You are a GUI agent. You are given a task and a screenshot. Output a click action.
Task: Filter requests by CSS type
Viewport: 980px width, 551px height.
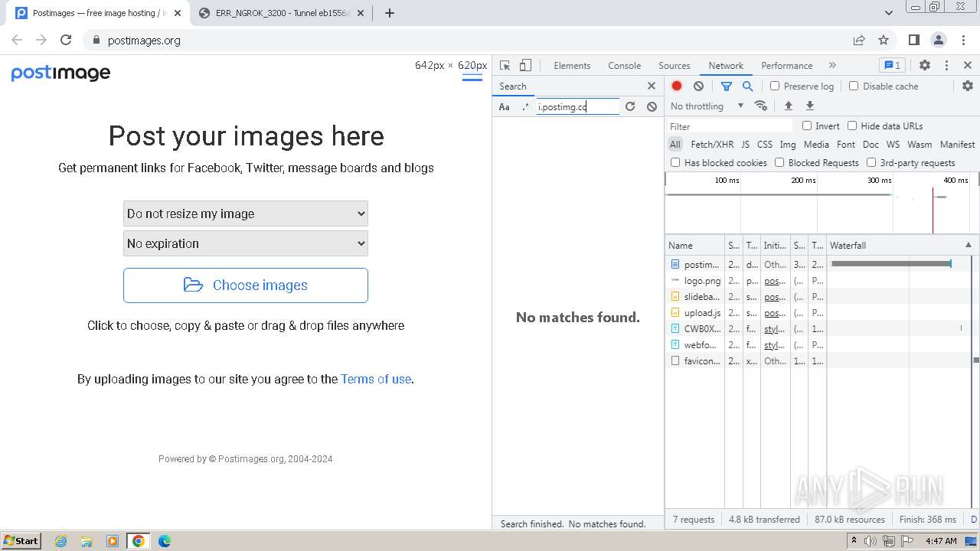765,144
